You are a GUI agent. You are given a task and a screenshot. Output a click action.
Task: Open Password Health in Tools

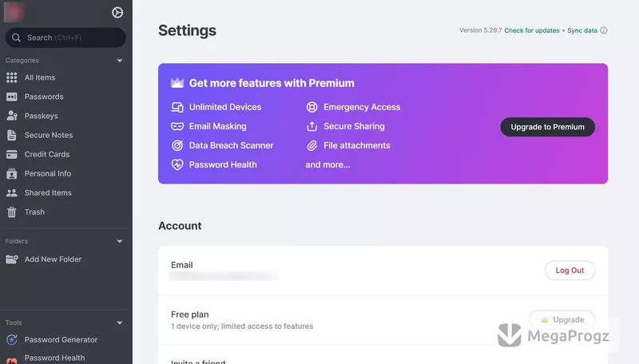54,358
